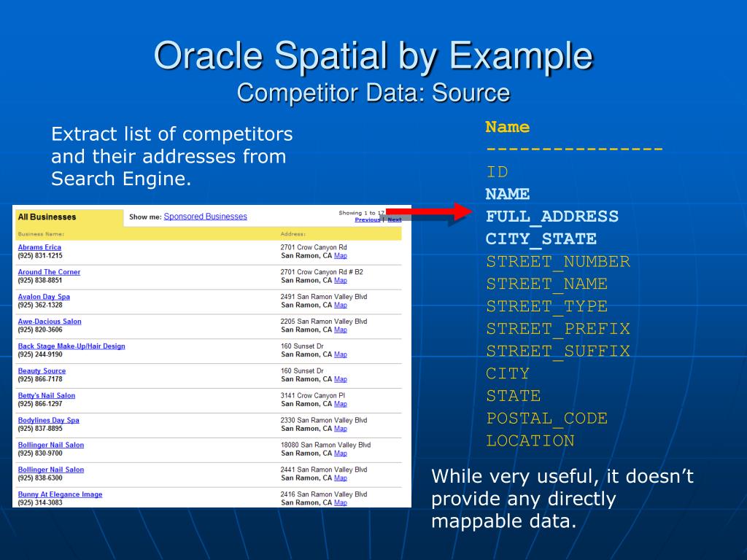Open Bunny At Elegance Image listing

(x=60, y=495)
